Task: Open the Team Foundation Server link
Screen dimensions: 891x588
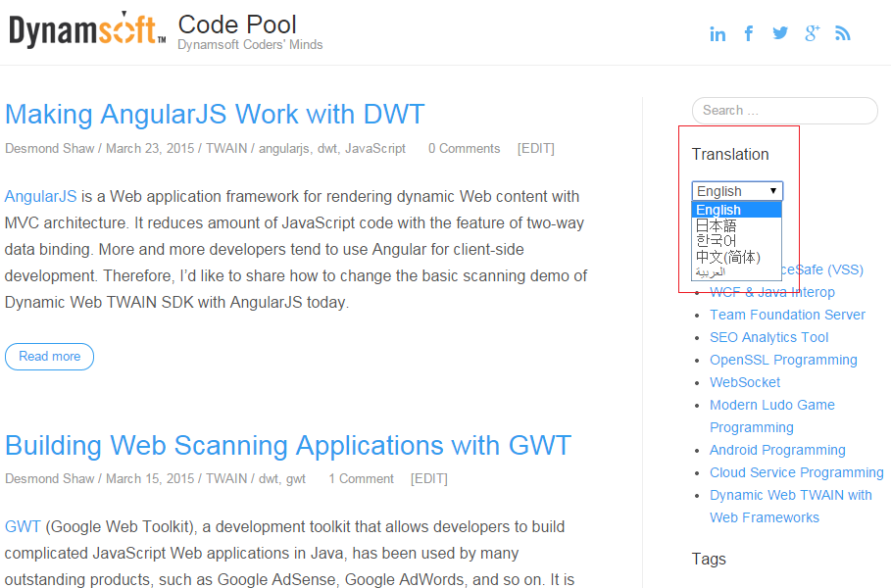Action: (x=787, y=315)
